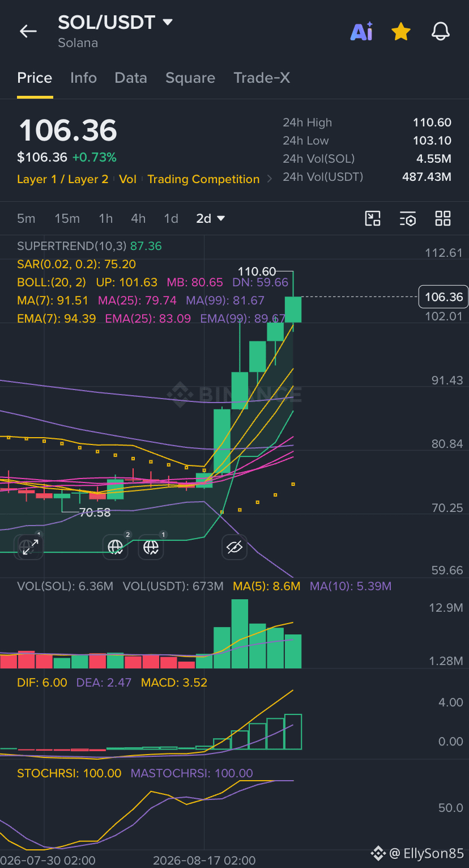Click the STOCHRSI: 100.00 label
The image size is (469, 868).
pyautogui.click(x=69, y=773)
